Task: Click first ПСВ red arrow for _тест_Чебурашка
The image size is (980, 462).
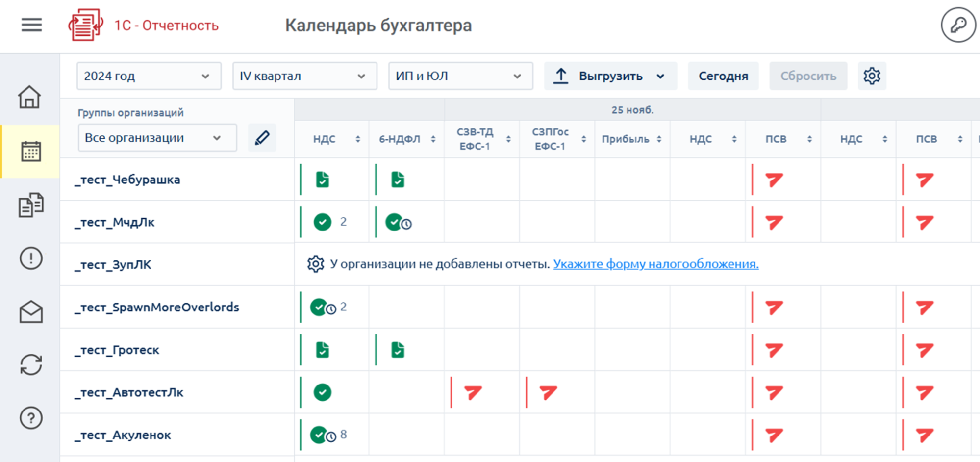Action: pyautogui.click(x=774, y=180)
